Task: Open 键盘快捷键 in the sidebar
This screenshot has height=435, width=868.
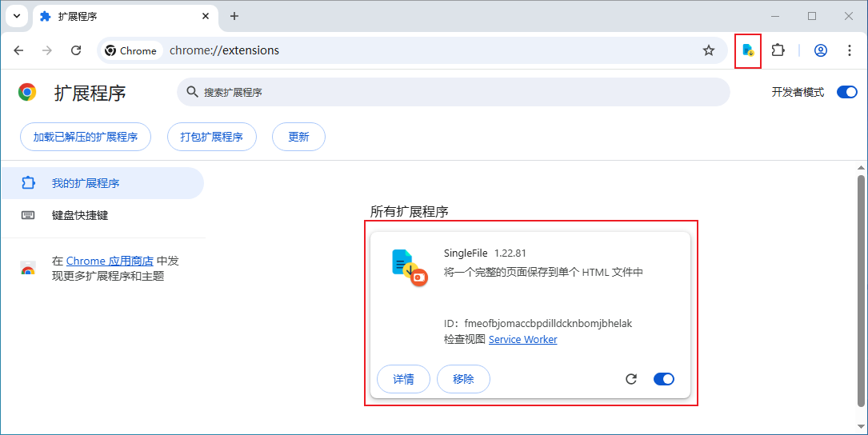Action: (x=80, y=215)
